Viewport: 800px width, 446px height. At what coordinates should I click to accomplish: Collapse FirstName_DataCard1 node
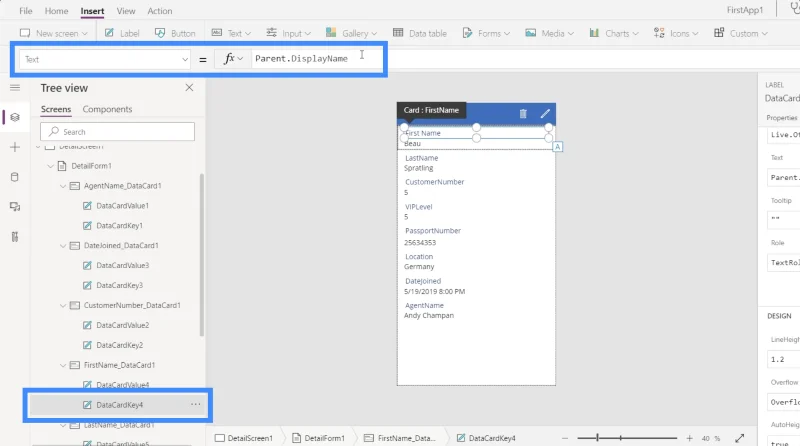click(63, 365)
